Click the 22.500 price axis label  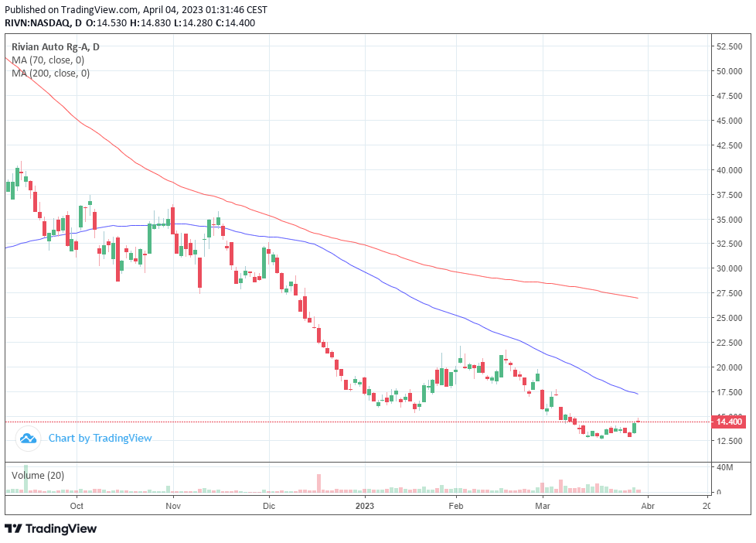[x=729, y=343]
